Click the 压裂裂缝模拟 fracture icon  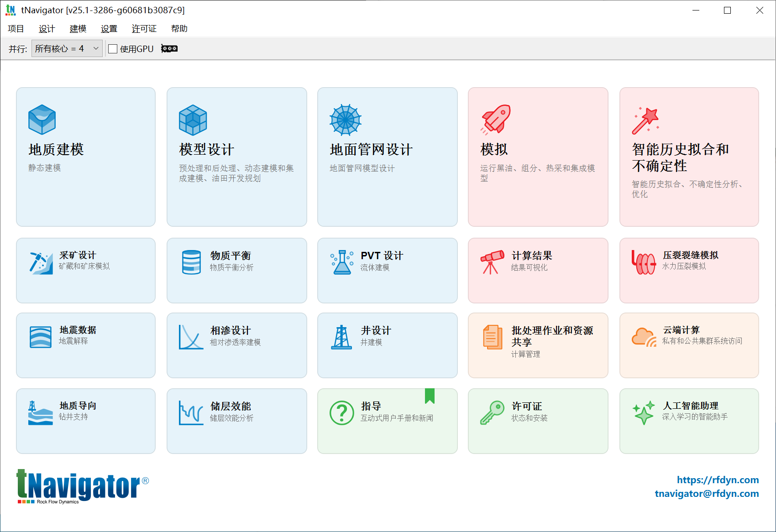(644, 262)
